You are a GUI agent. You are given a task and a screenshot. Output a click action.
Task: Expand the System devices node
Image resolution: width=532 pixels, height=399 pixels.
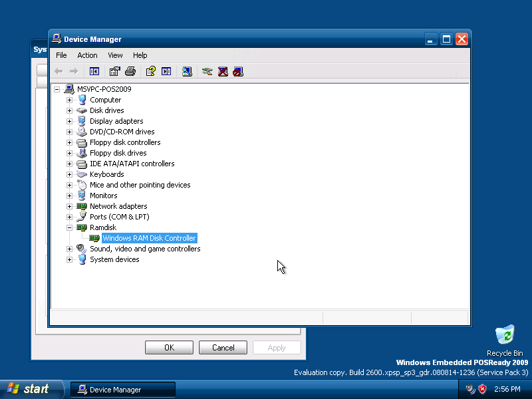69,259
